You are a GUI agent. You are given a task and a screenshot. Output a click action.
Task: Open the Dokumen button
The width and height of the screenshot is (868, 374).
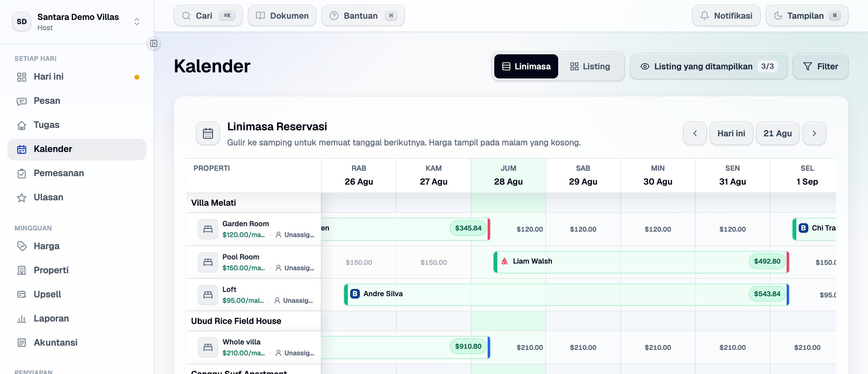282,16
